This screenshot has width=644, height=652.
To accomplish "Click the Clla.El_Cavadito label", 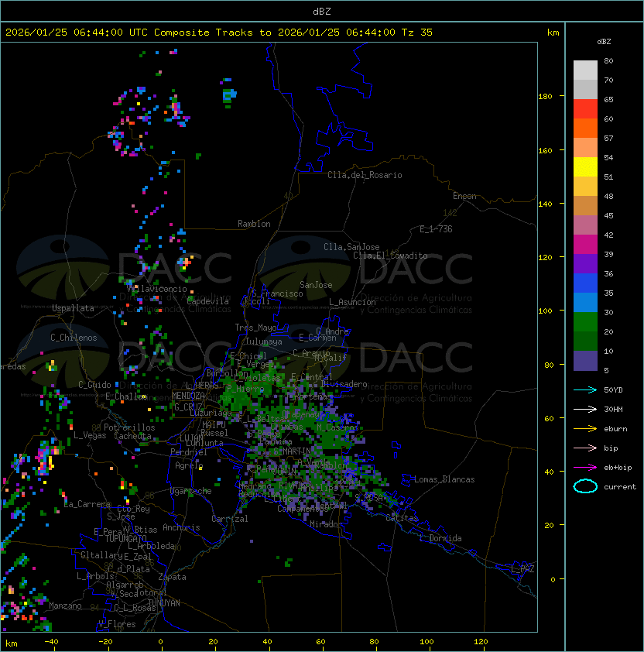I will point(390,256).
